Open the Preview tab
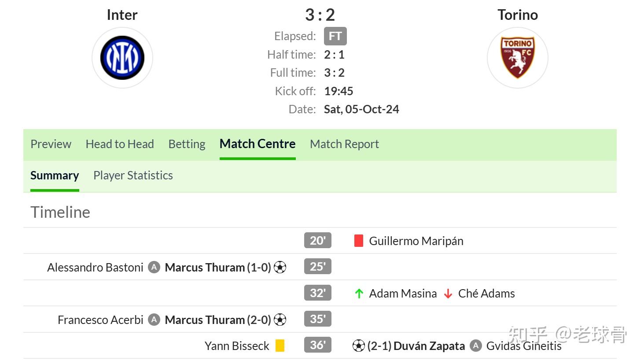The height and width of the screenshot is (361, 644). pos(51,144)
